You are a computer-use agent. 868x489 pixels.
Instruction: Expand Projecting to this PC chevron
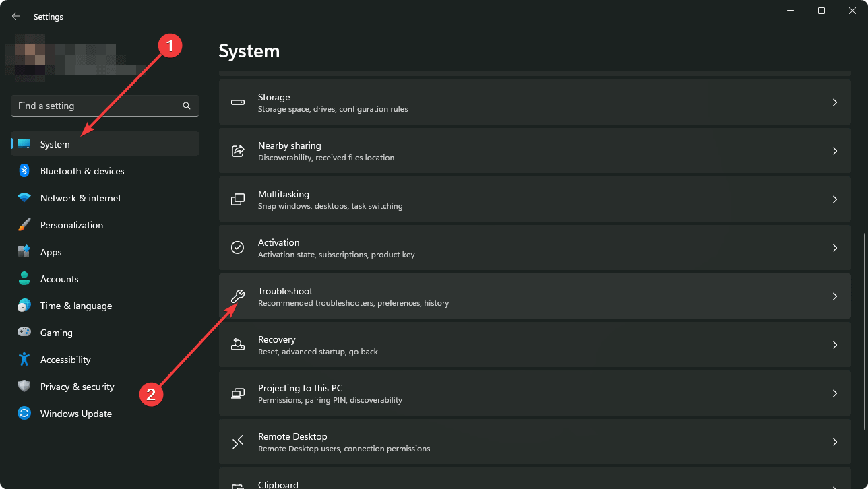834,393
